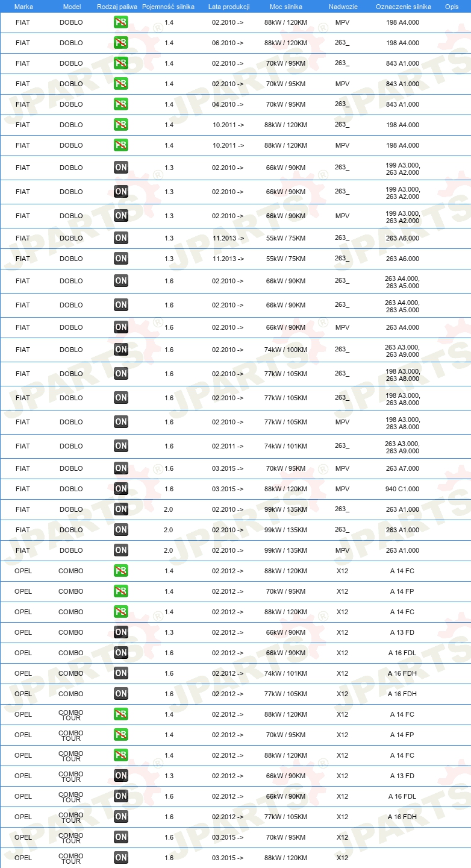Click diesel icon in the 263 A7.000 row
Image resolution: width=471 pixels, height=868 pixels.
pos(120,468)
